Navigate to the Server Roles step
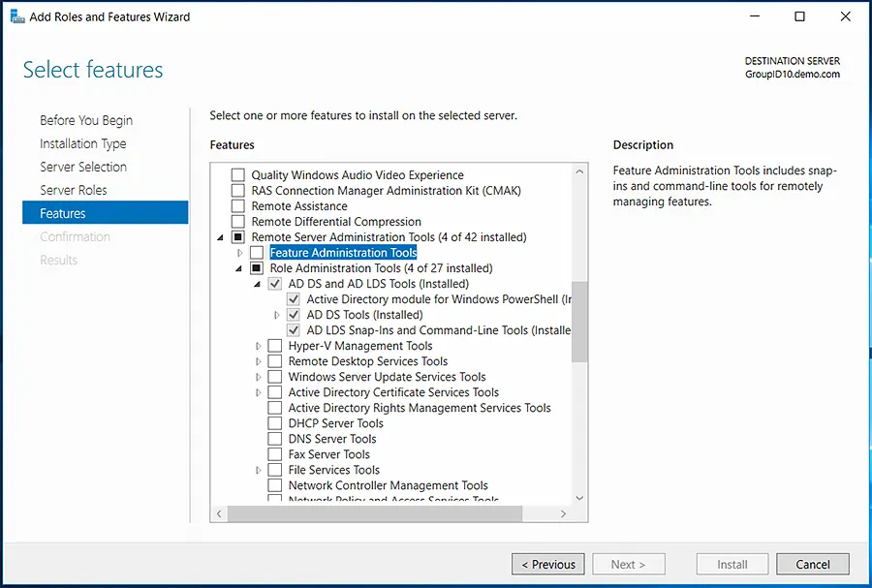Viewport: 872px width, 588px height. (74, 190)
